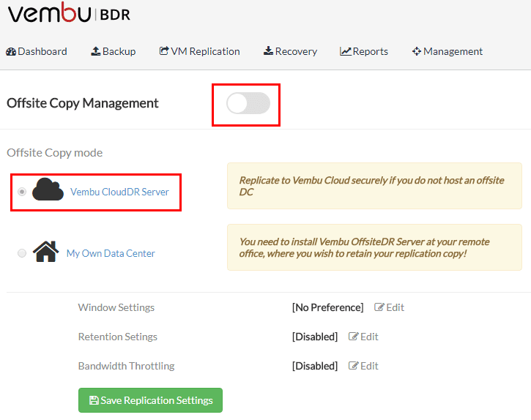The width and height of the screenshot is (531, 420).
Task: Click the VM Replication share icon
Action: tap(164, 50)
